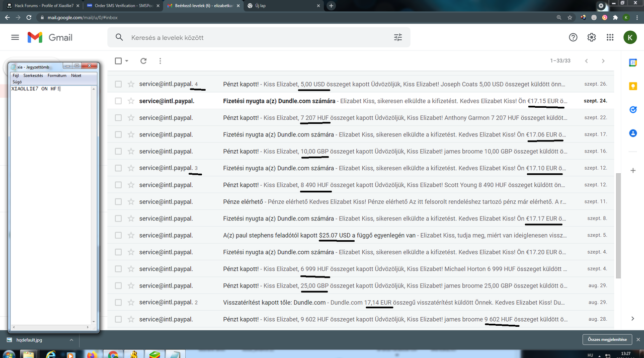The image size is (644, 358).
Task: Tick checkbox for the 10,00 GBP email
Action: (x=118, y=151)
